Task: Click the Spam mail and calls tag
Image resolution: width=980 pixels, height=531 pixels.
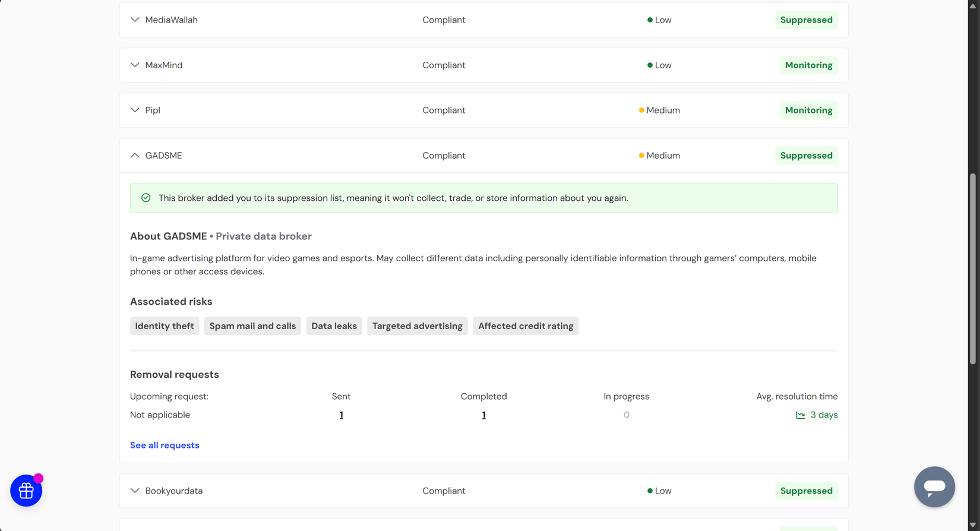Action: 252,326
